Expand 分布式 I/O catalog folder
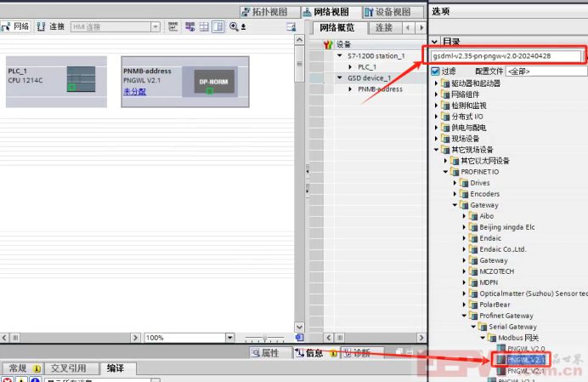The image size is (588, 382). click(x=436, y=117)
